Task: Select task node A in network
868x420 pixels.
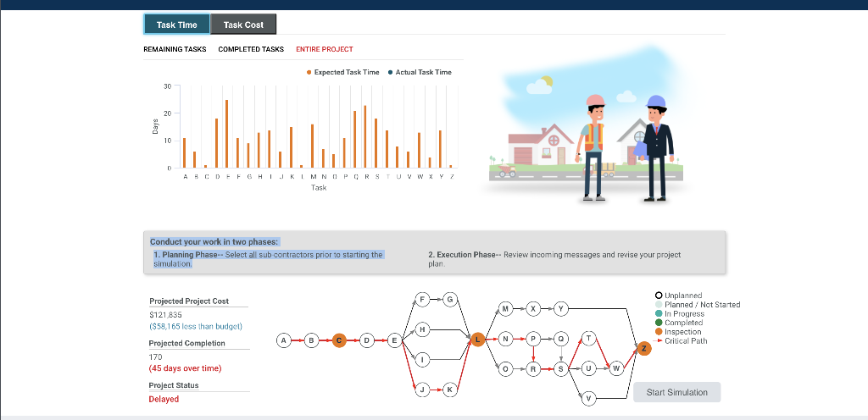Action: [284, 340]
